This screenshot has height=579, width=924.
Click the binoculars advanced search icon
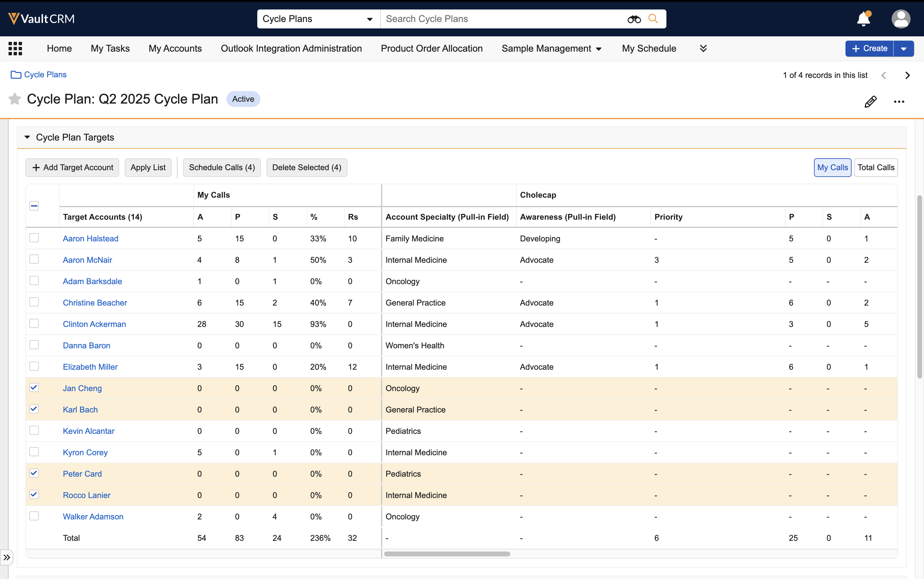pos(634,19)
